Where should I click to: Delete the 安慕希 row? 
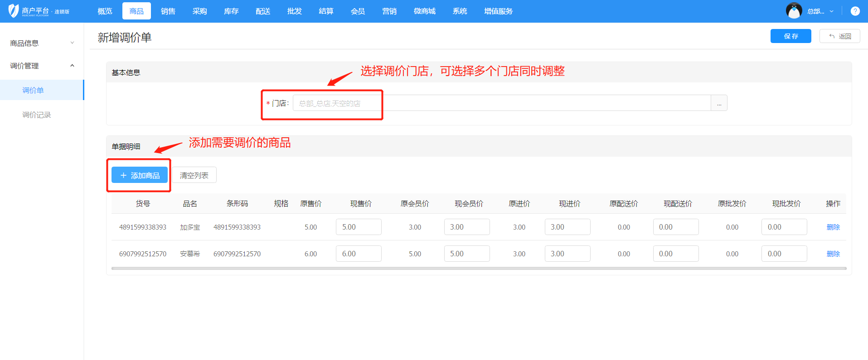(833, 254)
